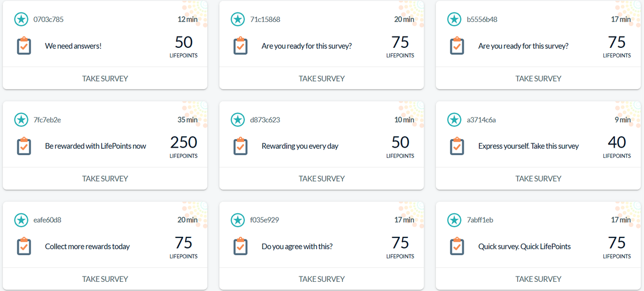Viewport: 644px width, 291px height.
Task: Click clipboard icon in the 71c15868 card
Action: (x=240, y=46)
